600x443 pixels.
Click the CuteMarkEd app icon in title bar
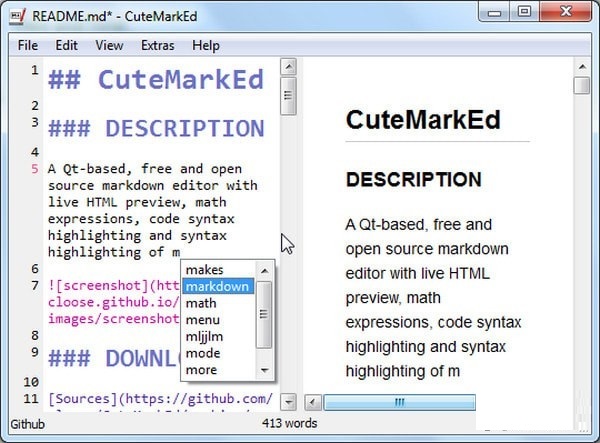pos(18,16)
